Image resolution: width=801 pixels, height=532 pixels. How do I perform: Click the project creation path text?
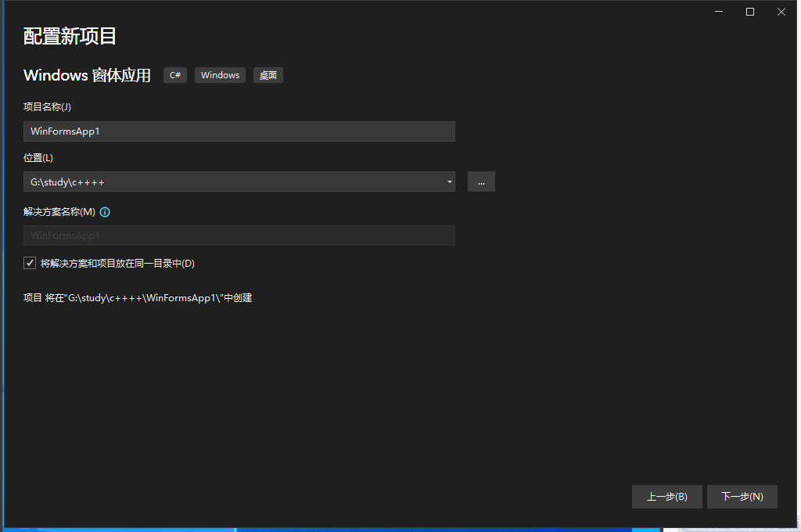tap(138, 298)
